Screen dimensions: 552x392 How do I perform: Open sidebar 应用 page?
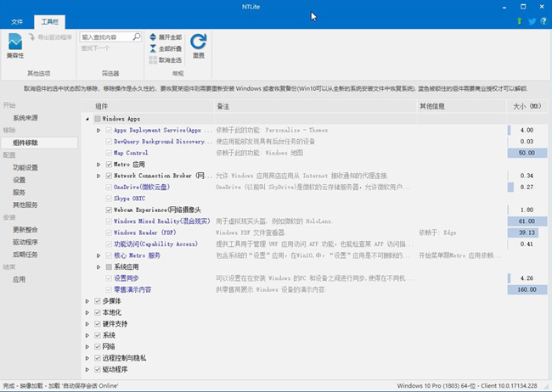click(x=19, y=279)
